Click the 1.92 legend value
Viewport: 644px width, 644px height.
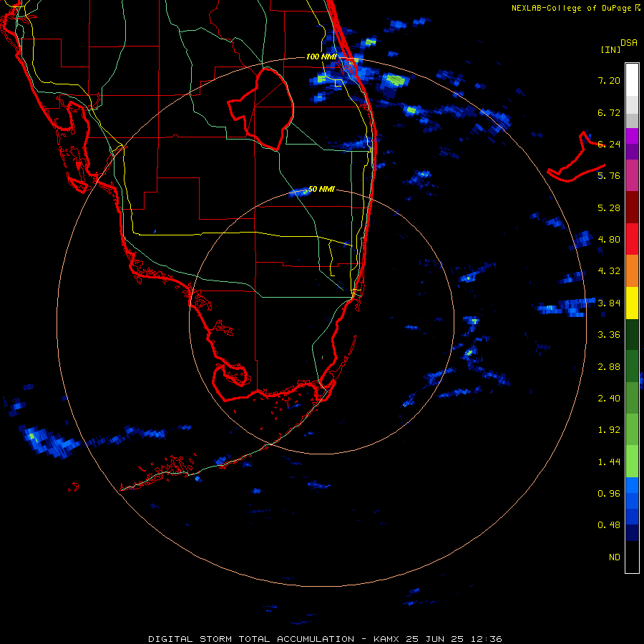609,429
